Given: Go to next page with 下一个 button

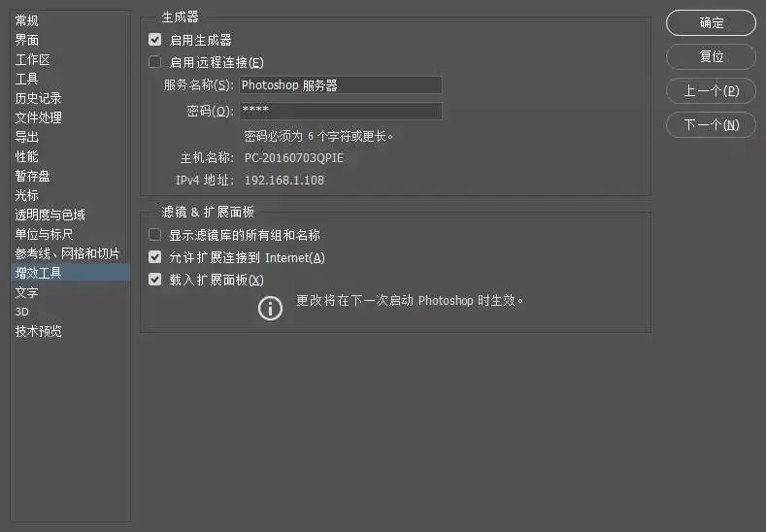Looking at the screenshot, I should [711, 125].
